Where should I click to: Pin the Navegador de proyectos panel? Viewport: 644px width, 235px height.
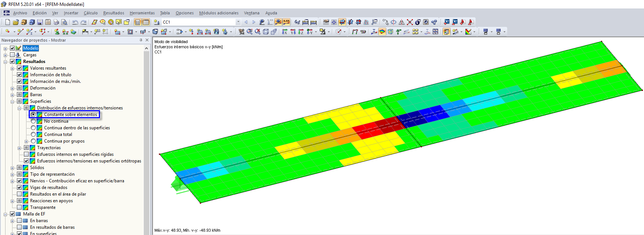[x=141, y=40]
